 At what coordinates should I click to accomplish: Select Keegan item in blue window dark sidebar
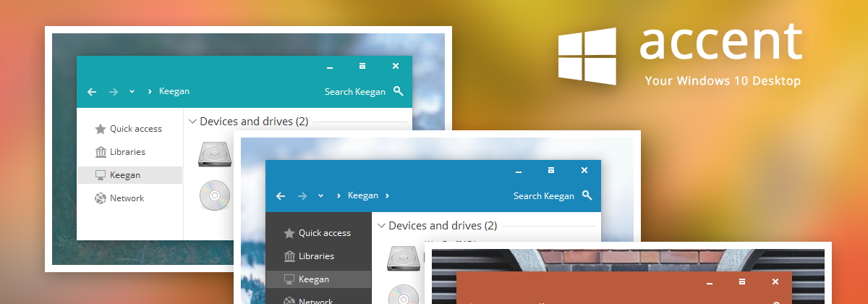tap(318, 279)
